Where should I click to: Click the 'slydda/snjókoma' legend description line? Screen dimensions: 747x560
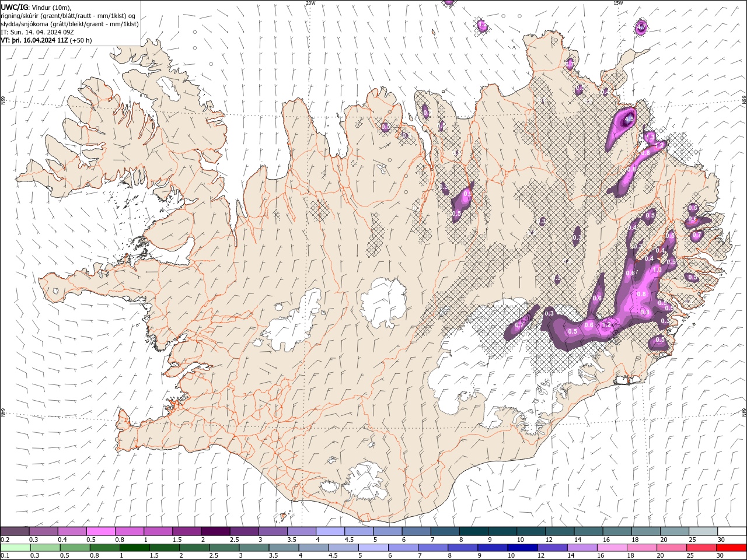pos(70,24)
